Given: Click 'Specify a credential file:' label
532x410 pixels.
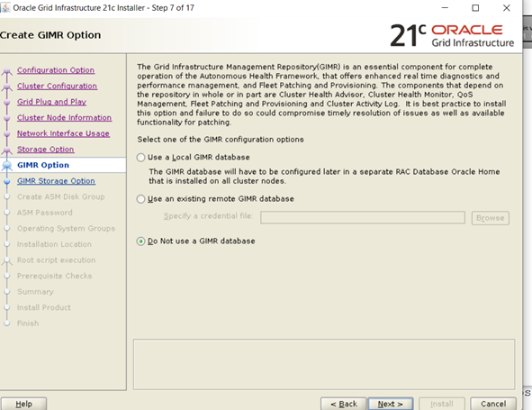Looking at the screenshot, I should tap(208, 216).
